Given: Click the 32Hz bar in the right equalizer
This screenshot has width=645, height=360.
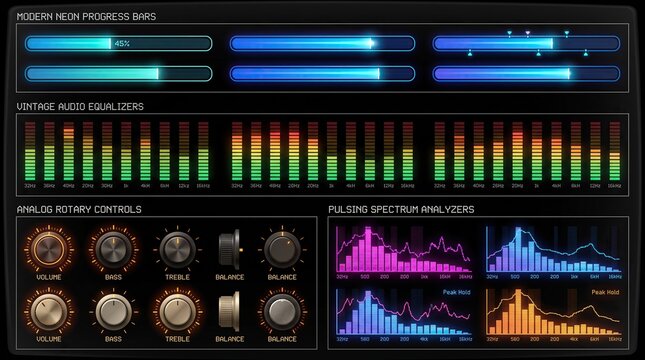Looking at the screenshot, I should (440, 151).
